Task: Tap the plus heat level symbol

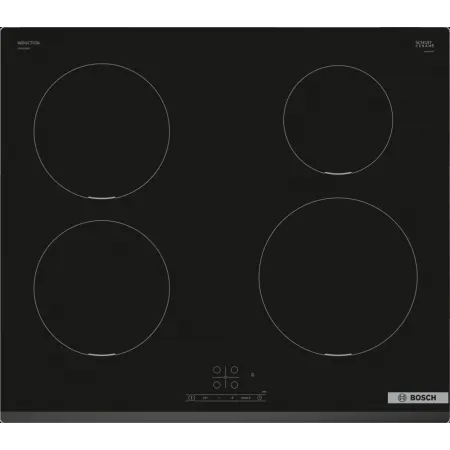Action: coord(232,398)
